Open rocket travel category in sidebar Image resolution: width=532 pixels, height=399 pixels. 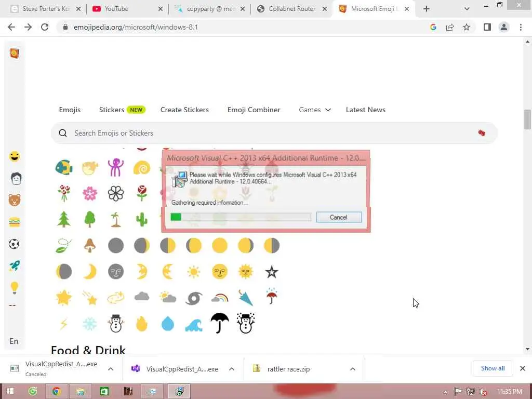[14, 265]
